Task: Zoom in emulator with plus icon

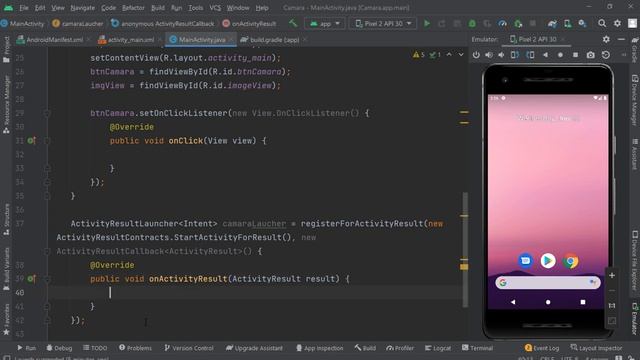Action: click(x=612, y=276)
